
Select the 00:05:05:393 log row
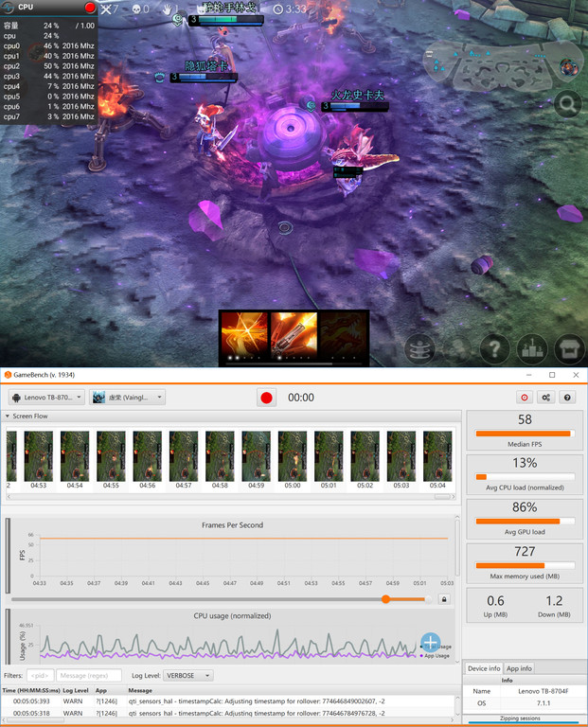(229, 701)
